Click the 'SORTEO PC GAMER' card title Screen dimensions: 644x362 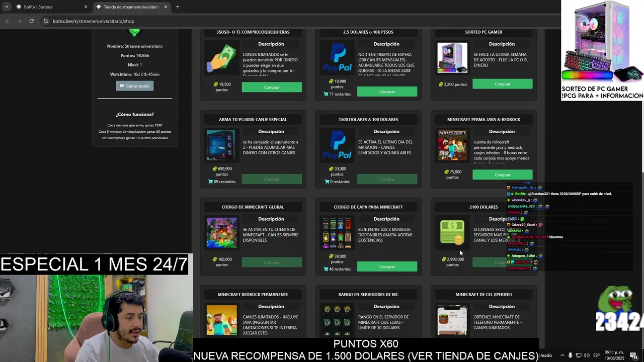(x=484, y=32)
